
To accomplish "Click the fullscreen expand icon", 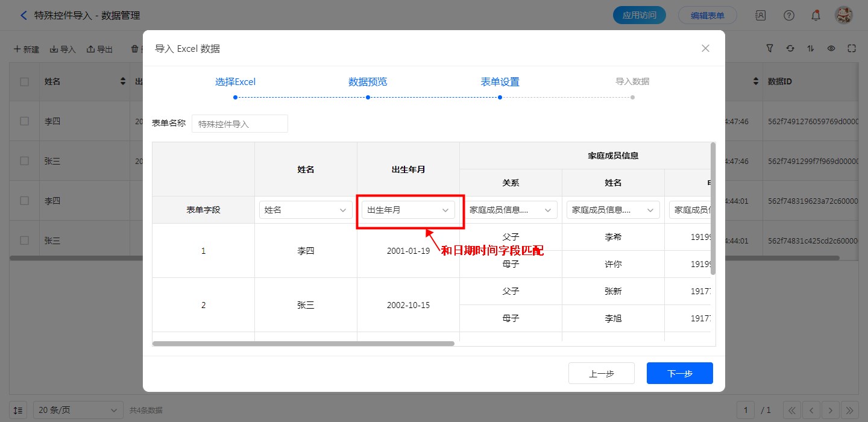I will pos(852,49).
